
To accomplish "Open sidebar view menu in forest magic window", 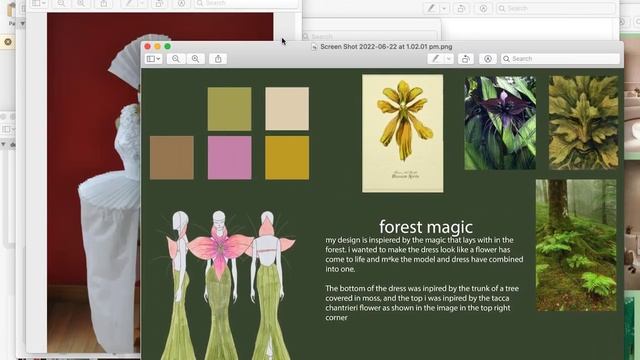I will tap(153, 59).
